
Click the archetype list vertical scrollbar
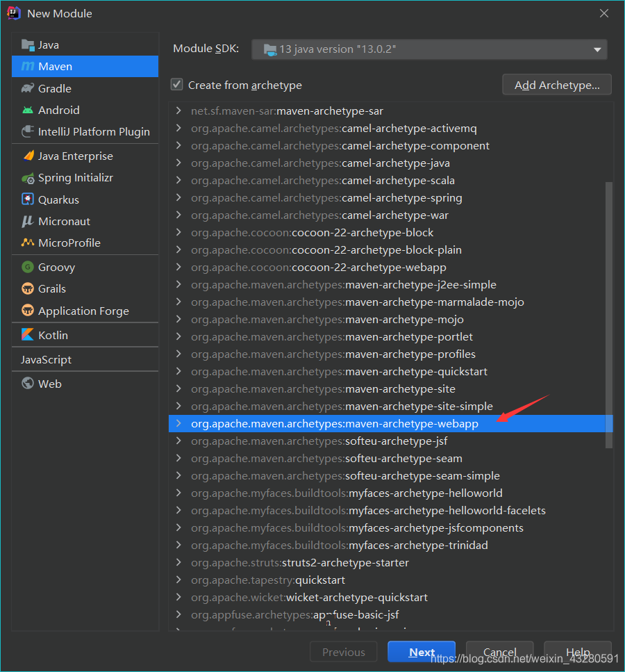point(609,315)
